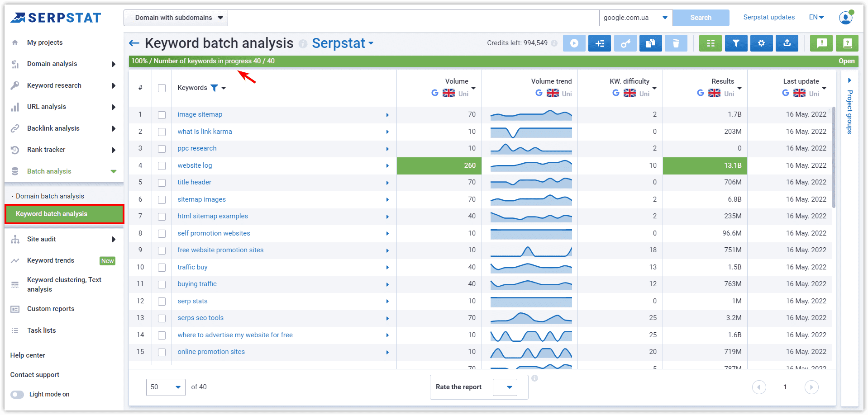This screenshot has width=868, height=415.
Task: Click the volume trend chart for where to advertise
Action: 531,335
